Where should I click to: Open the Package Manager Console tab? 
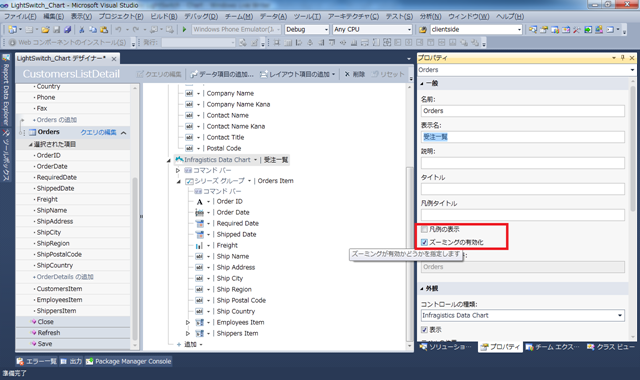click(129, 362)
